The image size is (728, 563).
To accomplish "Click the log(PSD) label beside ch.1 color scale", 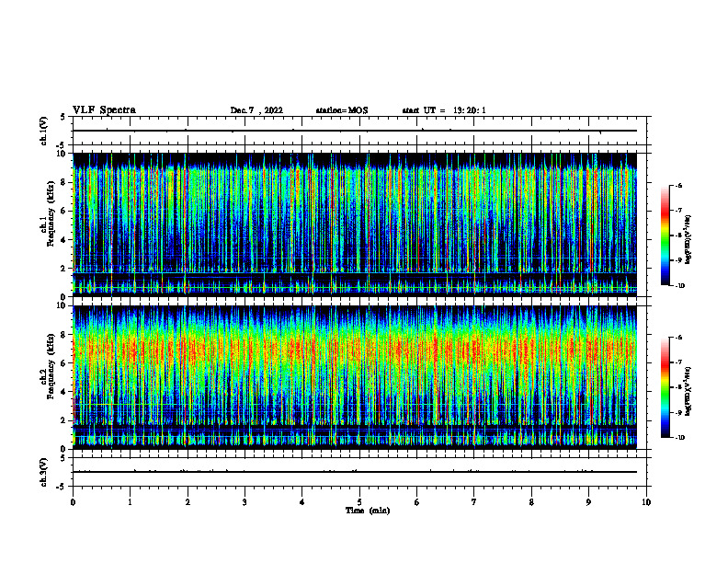I will tap(688, 240).
